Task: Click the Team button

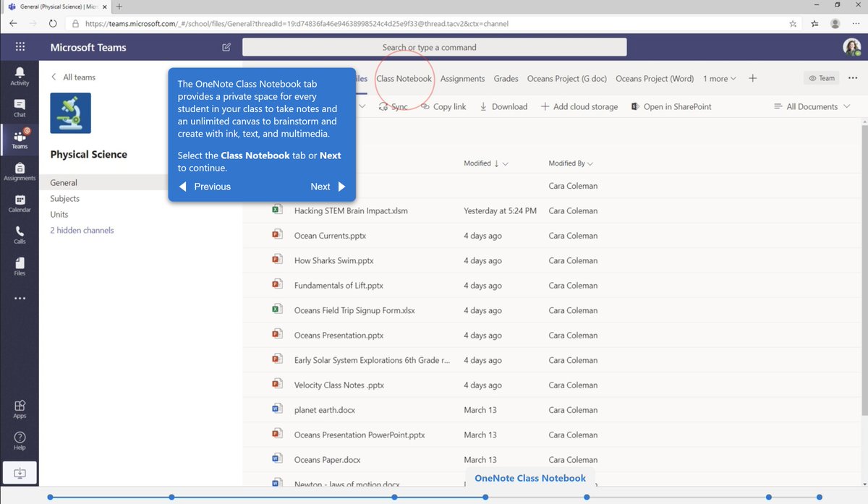Action: [x=822, y=78]
